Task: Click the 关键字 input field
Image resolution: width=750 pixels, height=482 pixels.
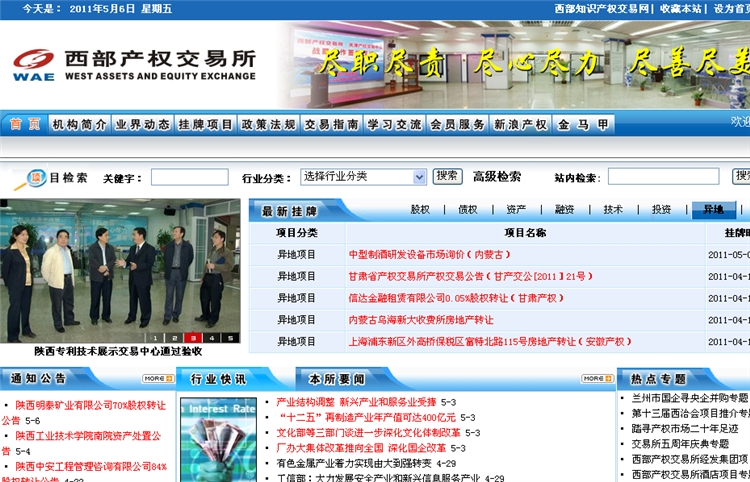Action: click(190, 177)
